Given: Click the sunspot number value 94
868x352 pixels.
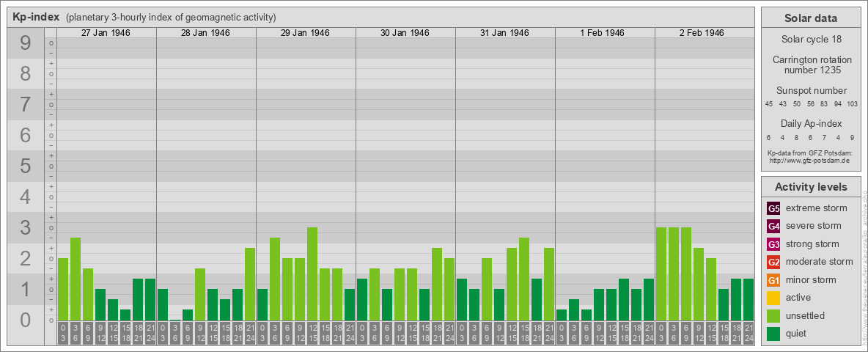Looking at the screenshot, I should pos(838,104).
